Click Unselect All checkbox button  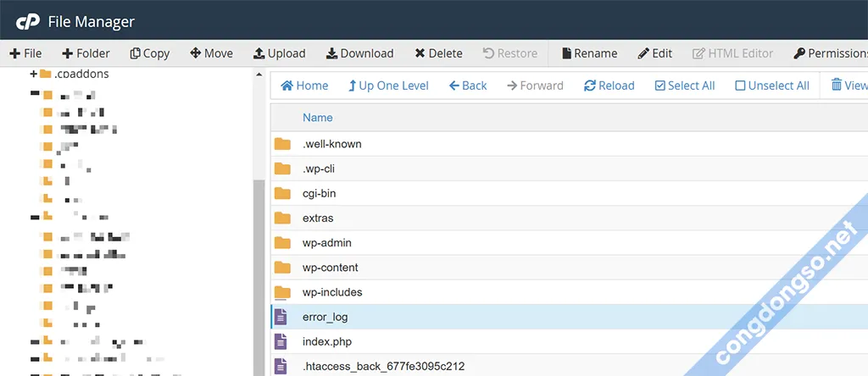772,86
